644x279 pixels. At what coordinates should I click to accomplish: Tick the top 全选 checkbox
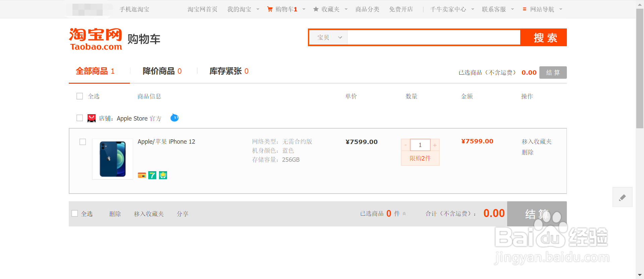[x=79, y=96]
